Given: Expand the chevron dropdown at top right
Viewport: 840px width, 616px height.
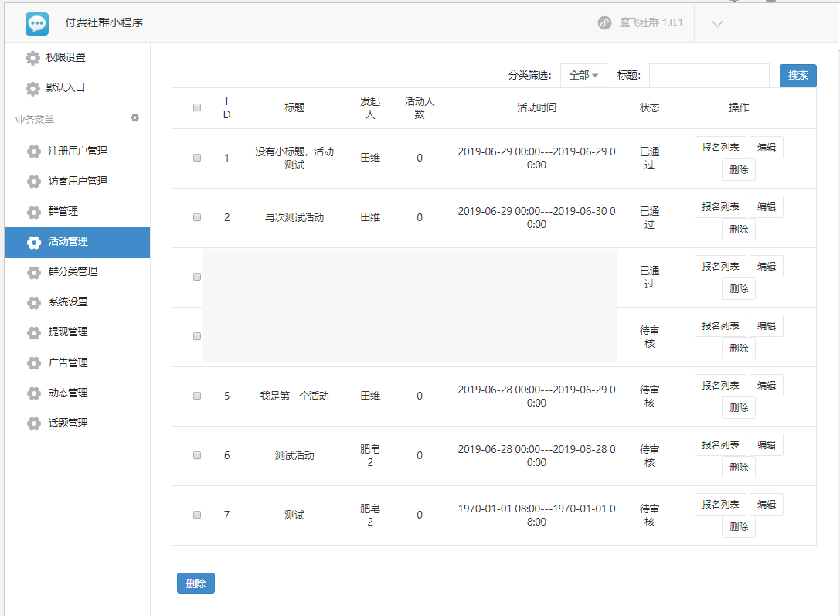Looking at the screenshot, I should pyautogui.click(x=716, y=23).
